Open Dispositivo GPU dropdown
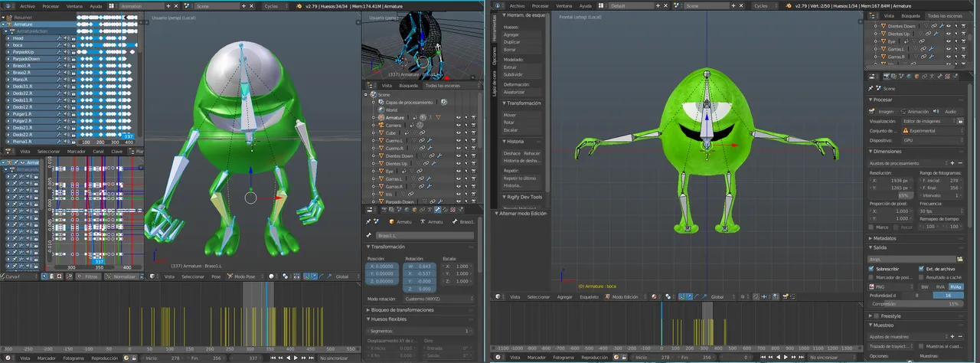The image size is (980, 363). click(932, 140)
